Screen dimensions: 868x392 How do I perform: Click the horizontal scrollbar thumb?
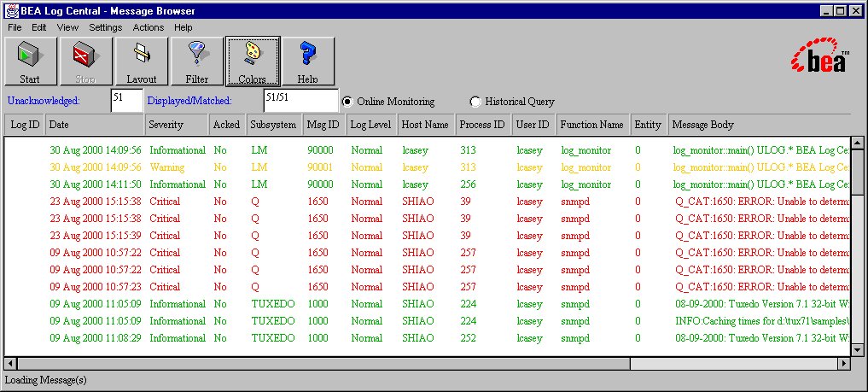point(323,363)
